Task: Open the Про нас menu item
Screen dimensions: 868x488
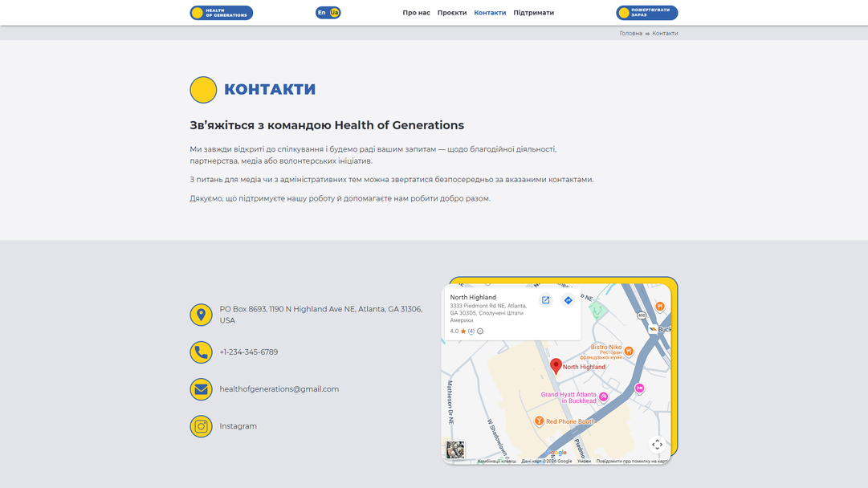Action: pos(416,13)
